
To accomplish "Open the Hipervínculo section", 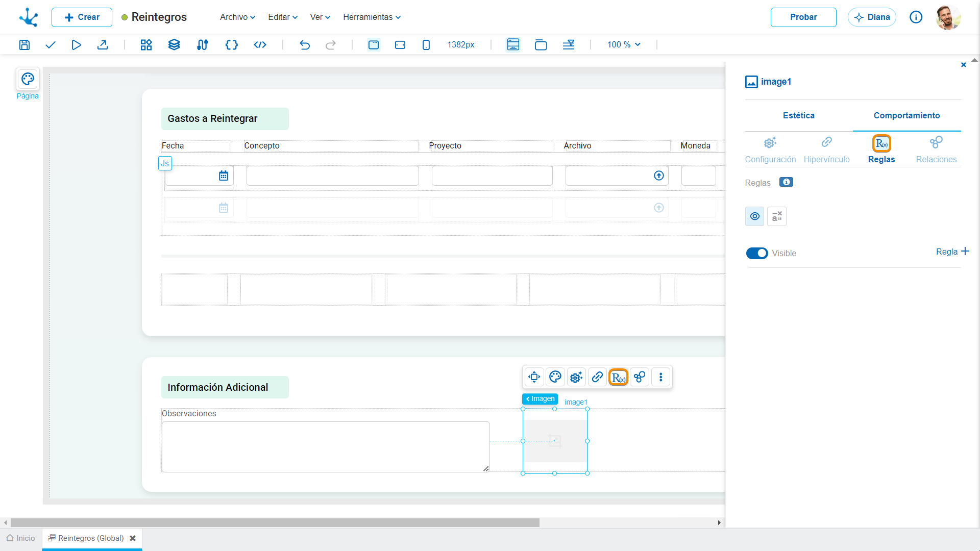I will point(827,149).
